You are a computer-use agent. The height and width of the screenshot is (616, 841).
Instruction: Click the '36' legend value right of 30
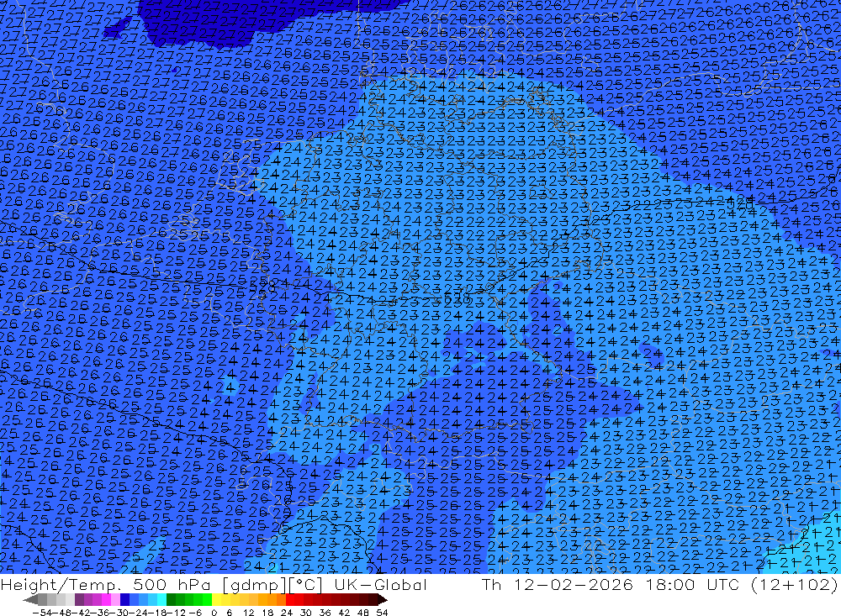[x=325, y=613]
